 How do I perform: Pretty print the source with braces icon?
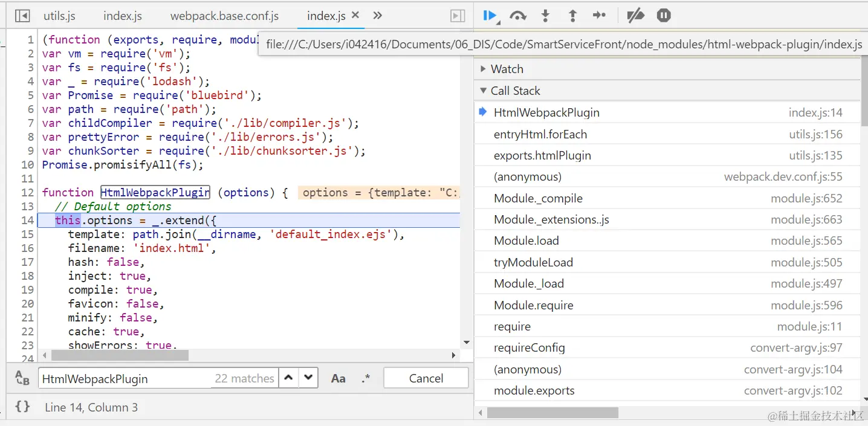[x=22, y=407]
